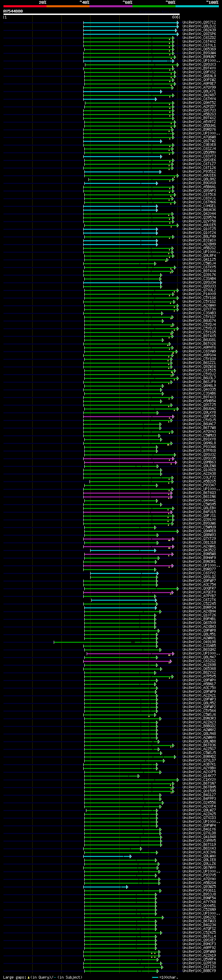Select label UniRef100_B9MUN7

199,57
